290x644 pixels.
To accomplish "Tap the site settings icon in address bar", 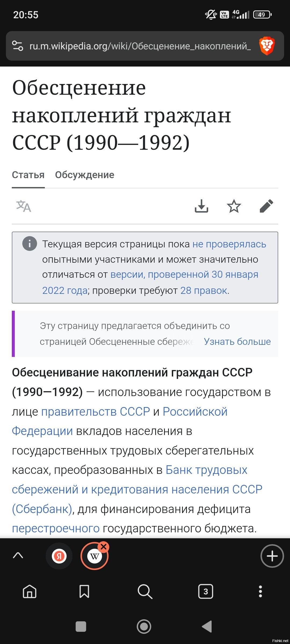I will 18,46.
